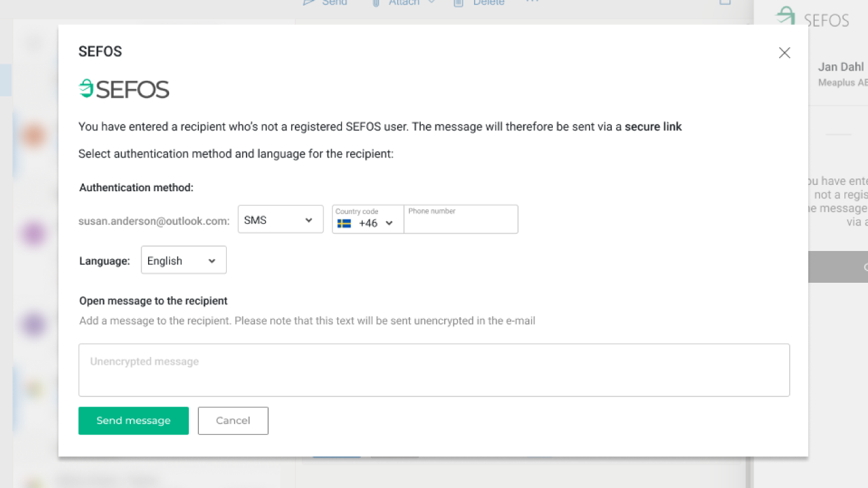Click the green SEFOS logo in the dialog
Screen dimensions: 868x488
click(124, 89)
